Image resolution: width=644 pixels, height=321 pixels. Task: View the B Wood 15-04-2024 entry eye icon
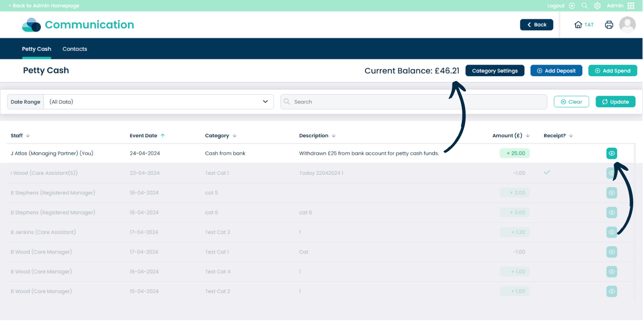coord(612,291)
